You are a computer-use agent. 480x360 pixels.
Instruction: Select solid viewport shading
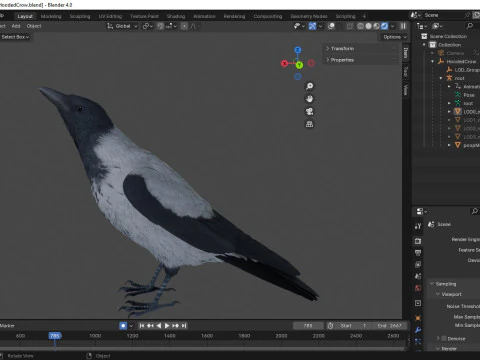(x=368, y=26)
